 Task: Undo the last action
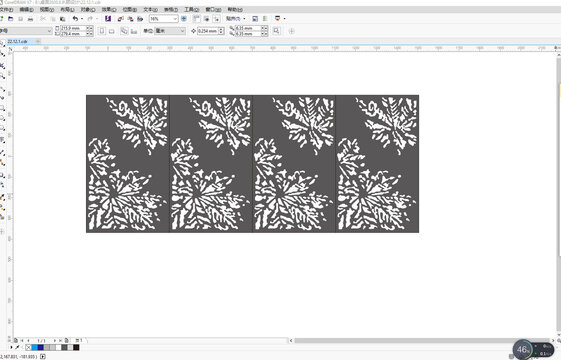coord(75,19)
